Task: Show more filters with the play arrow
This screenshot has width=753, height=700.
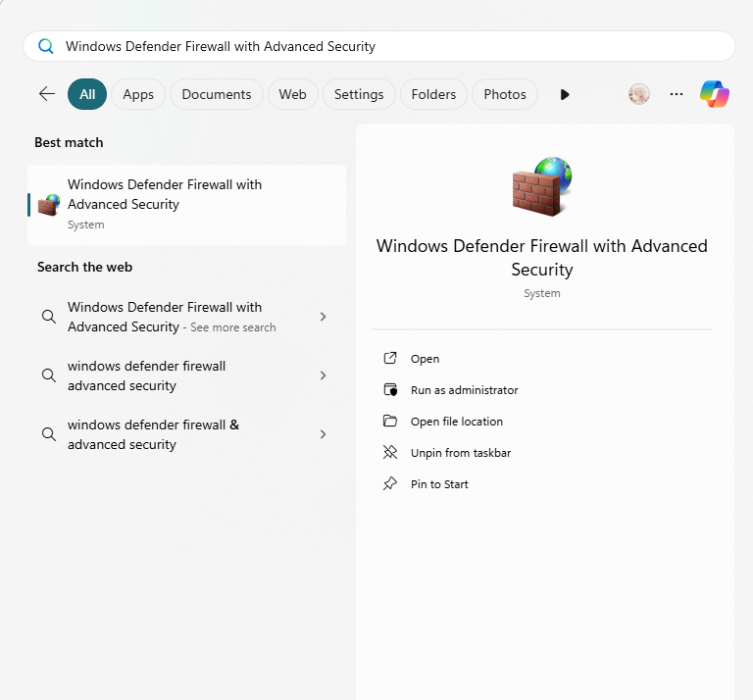Action: [565, 94]
